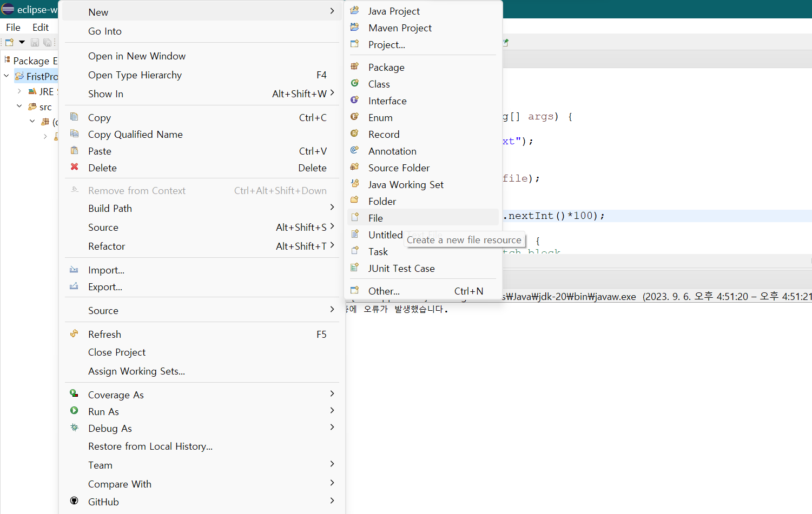Select the Package Explorer tab
Image resolution: width=812 pixels, height=514 pixels.
coord(31,61)
